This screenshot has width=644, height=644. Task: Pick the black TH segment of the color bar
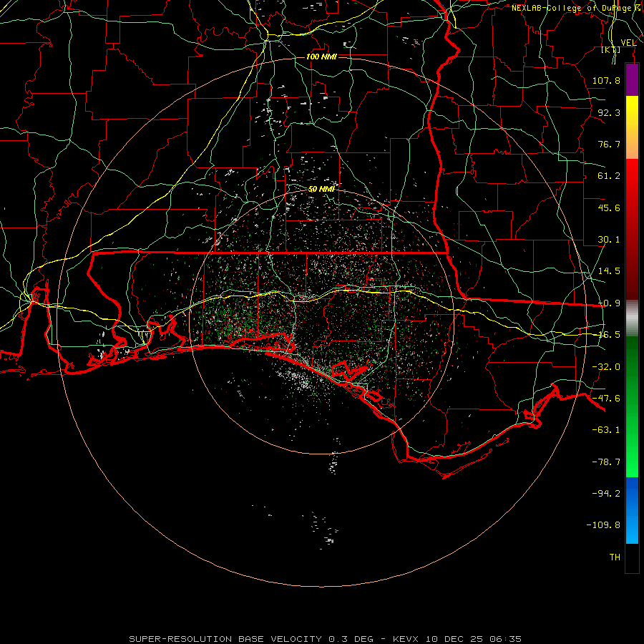[x=632, y=558]
